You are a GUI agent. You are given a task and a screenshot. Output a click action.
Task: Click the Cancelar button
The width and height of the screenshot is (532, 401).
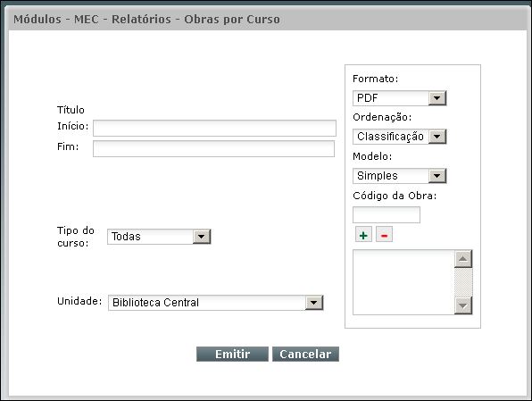[305, 355]
